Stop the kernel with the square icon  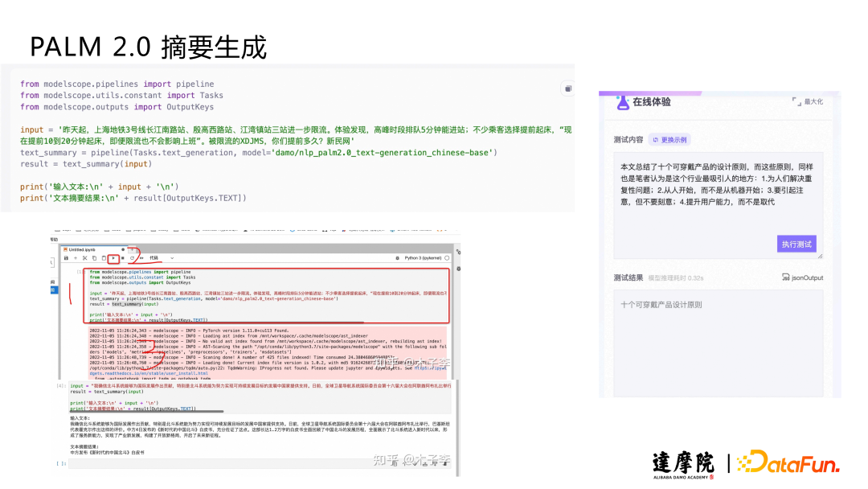(x=123, y=258)
